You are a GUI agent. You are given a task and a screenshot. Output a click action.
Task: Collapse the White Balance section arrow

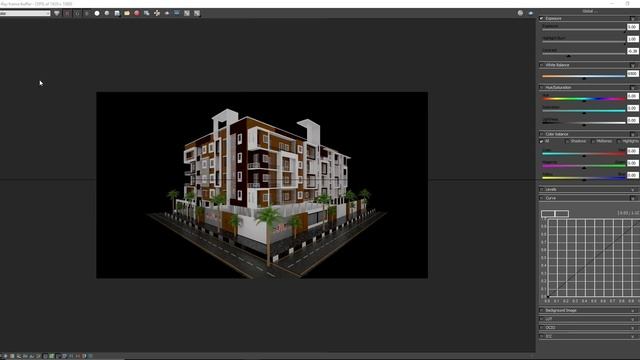pyautogui.click(x=633, y=65)
